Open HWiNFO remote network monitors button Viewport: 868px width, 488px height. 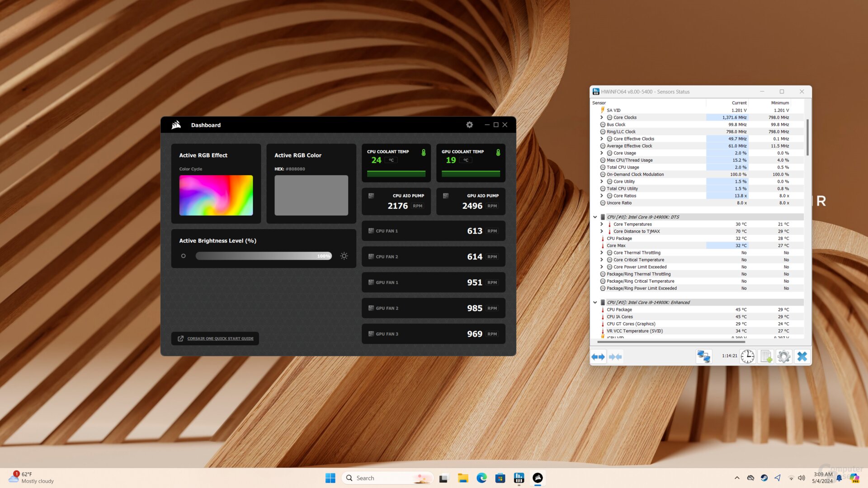[704, 357]
